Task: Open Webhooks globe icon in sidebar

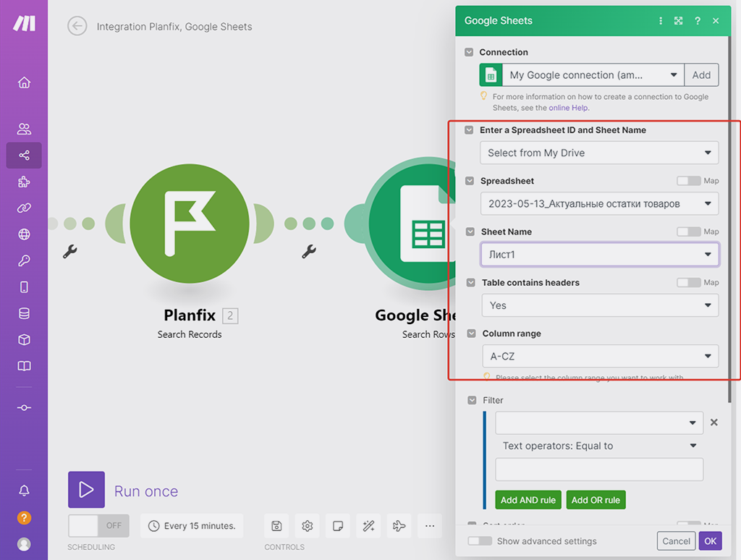Action: (24, 234)
